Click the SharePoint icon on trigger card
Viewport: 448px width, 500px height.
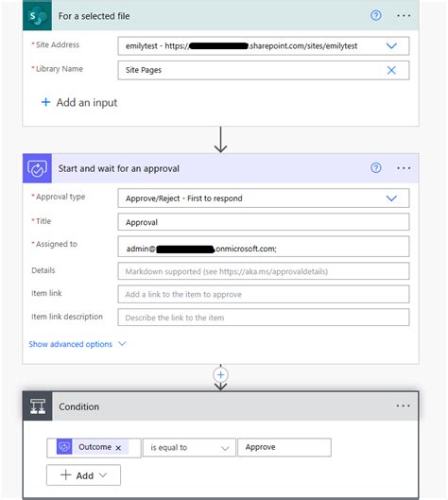pyautogui.click(x=37, y=15)
